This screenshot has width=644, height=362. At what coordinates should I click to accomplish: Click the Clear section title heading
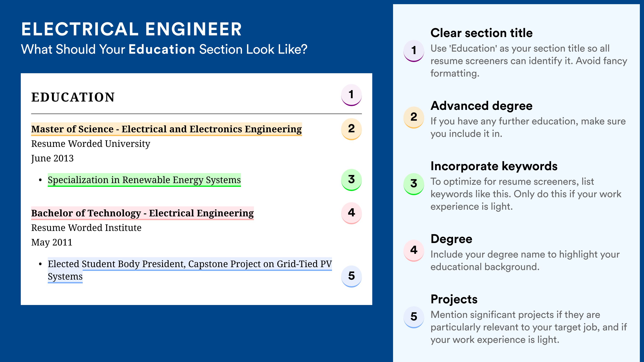click(482, 33)
